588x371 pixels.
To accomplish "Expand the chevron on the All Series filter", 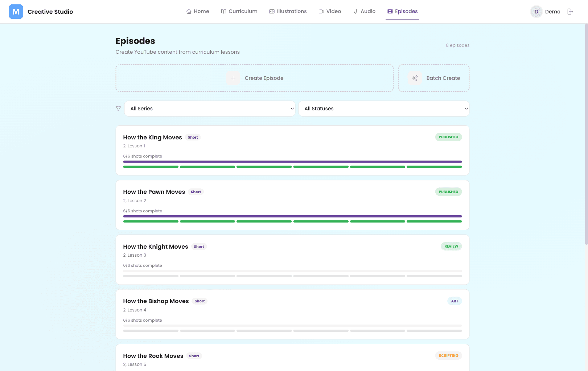I will point(292,109).
